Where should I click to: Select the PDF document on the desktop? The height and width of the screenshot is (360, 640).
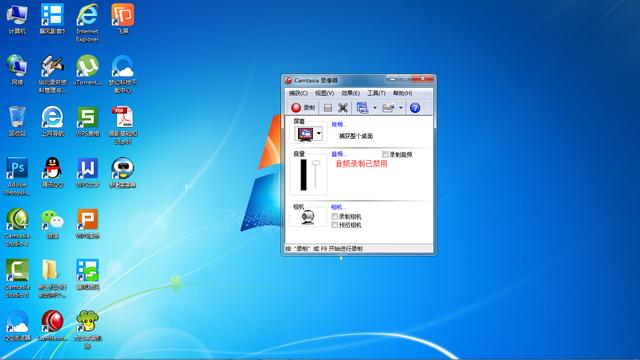122,125
